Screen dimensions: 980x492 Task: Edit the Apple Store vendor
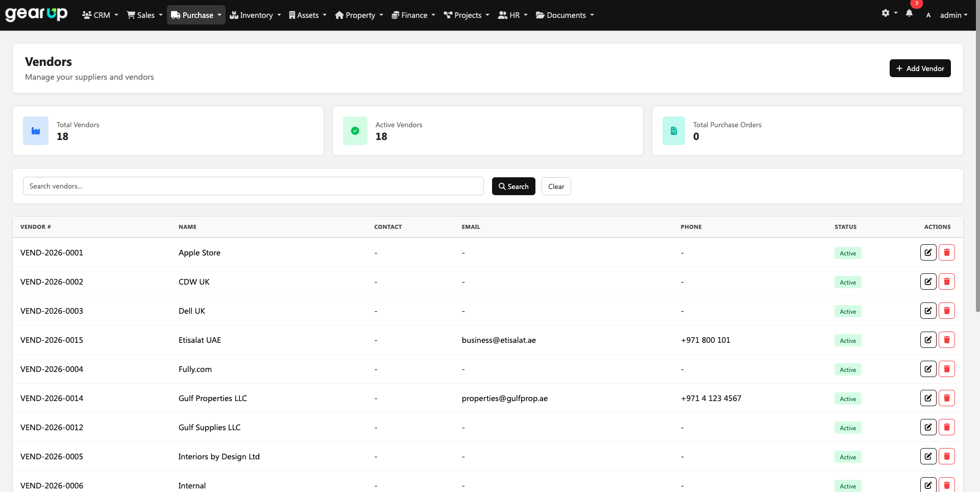click(x=928, y=252)
